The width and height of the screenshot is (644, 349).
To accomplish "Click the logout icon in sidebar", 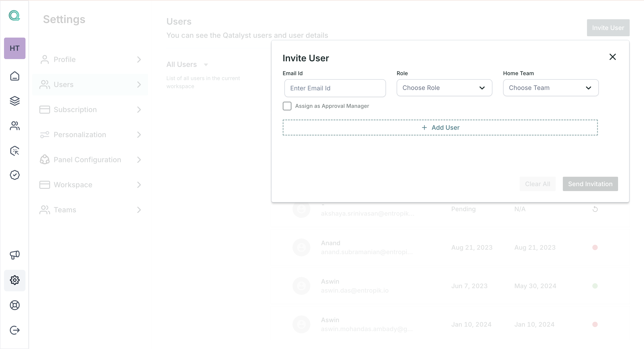I will pos(15,330).
